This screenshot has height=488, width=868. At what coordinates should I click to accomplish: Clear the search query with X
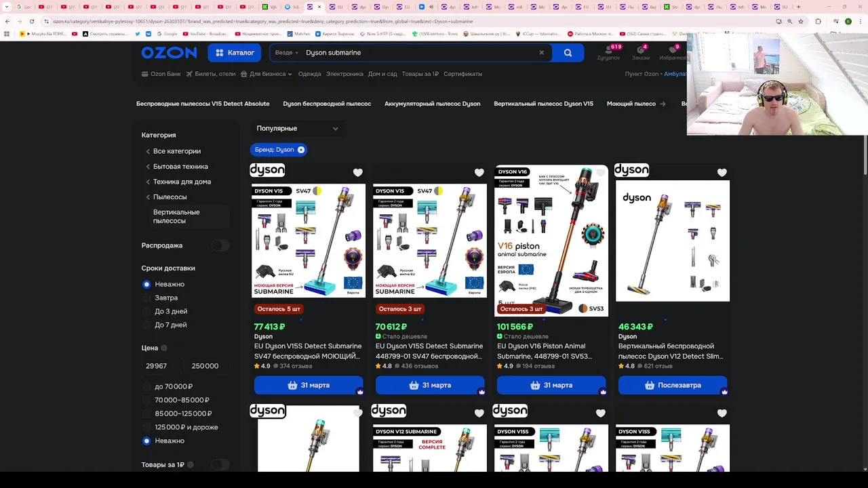pyautogui.click(x=541, y=52)
